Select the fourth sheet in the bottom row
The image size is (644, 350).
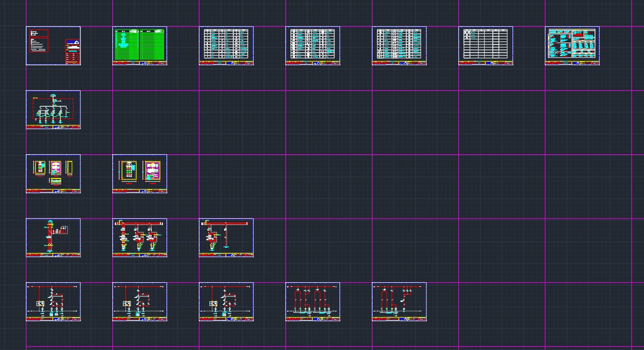(x=313, y=301)
